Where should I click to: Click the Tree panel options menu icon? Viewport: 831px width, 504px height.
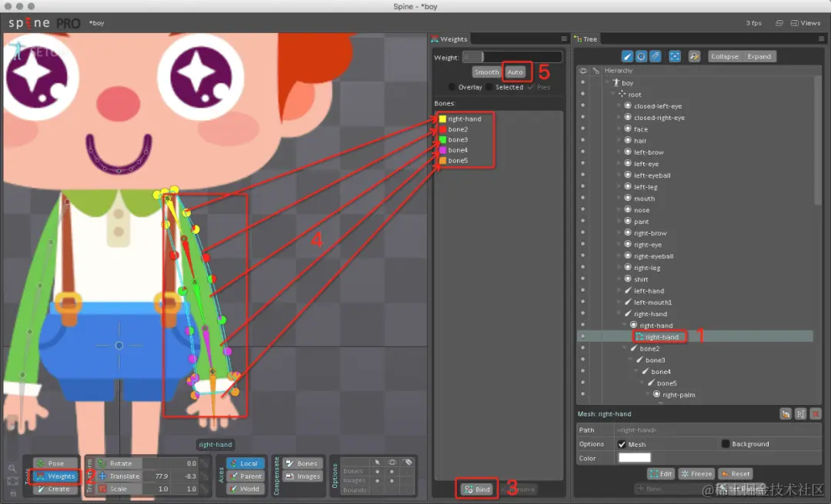(821, 38)
